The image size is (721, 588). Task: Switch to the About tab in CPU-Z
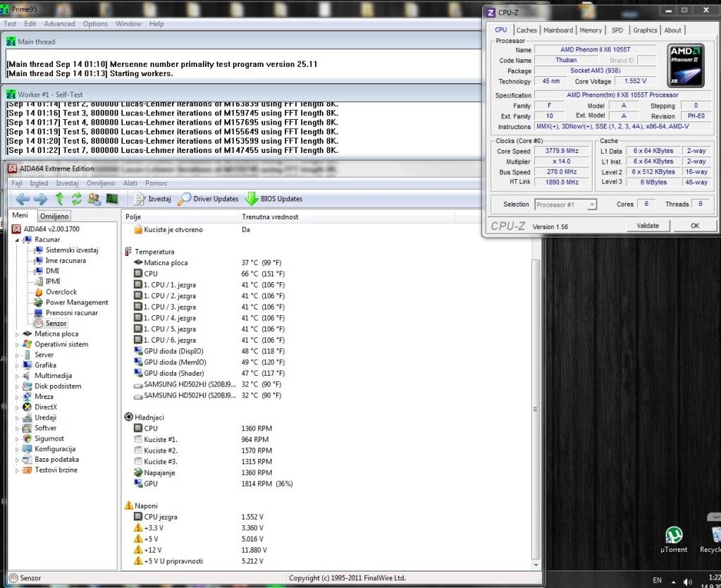pos(672,30)
